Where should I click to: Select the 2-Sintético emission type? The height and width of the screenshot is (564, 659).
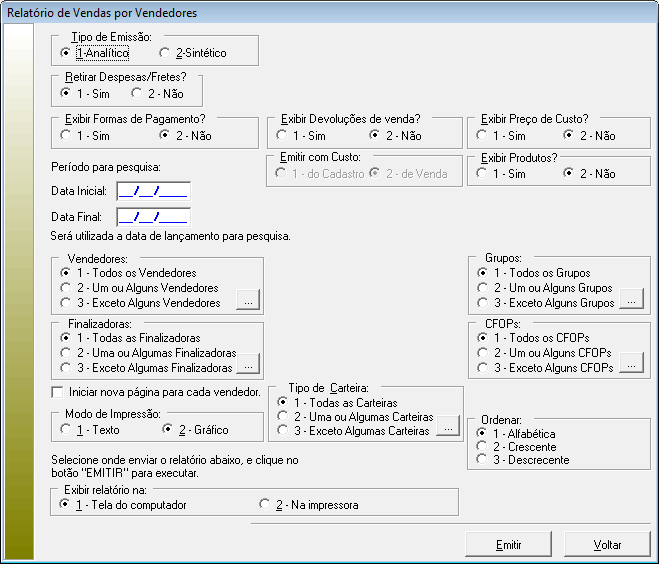click(165, 52)
